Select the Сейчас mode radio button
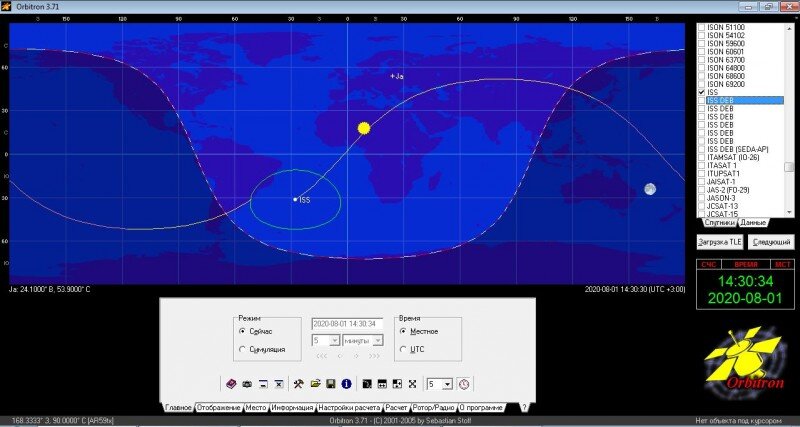 pos(242,331)
